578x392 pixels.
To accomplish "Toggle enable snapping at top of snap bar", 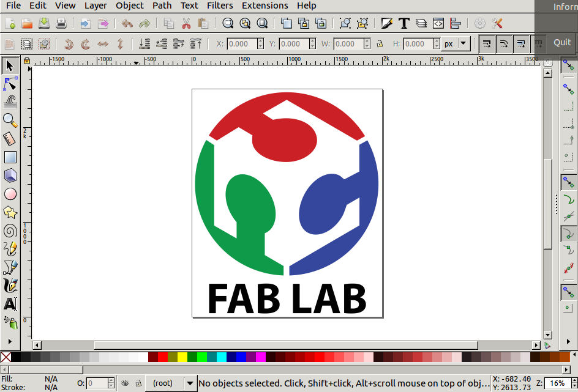I will point(568,65).
